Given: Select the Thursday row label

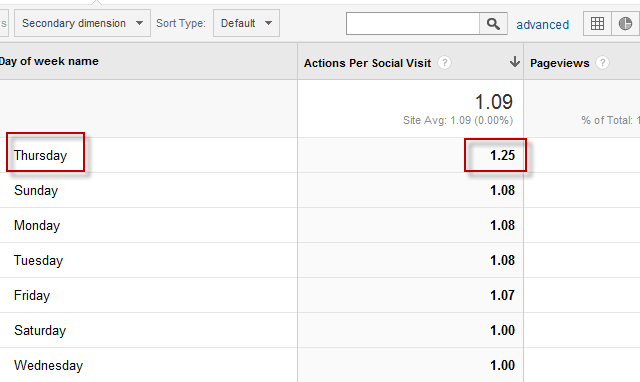Looking at the screenshot, I should point(40,155).
